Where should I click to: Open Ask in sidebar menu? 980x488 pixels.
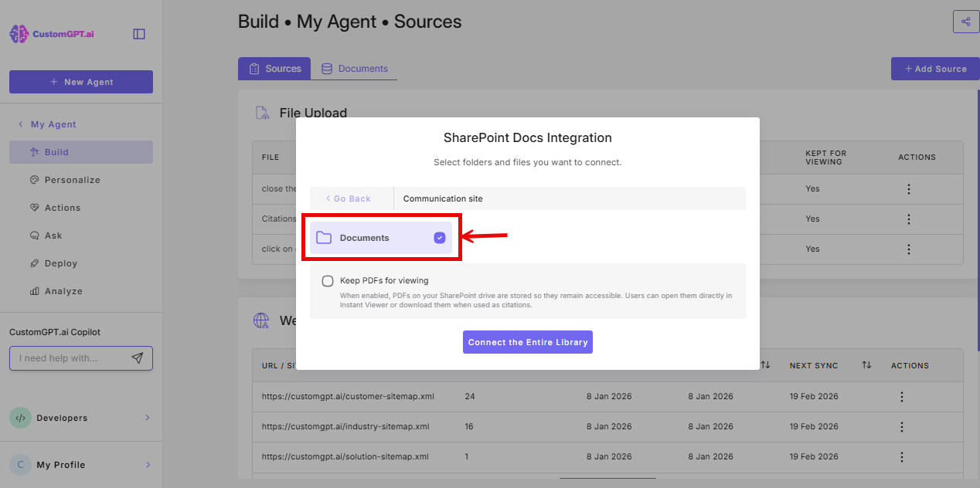81,236
